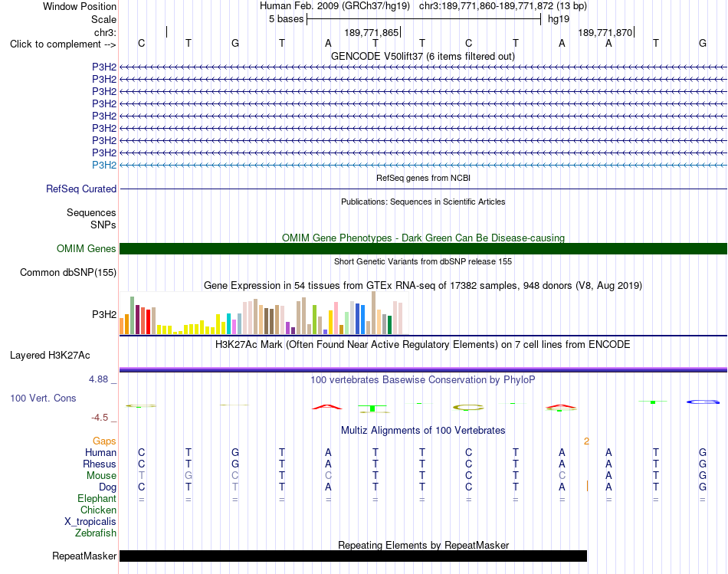Select the Zebrafish alignment row label
This screenshot has height=574, width=728.
pyautogui.click(x=96, y=533)
